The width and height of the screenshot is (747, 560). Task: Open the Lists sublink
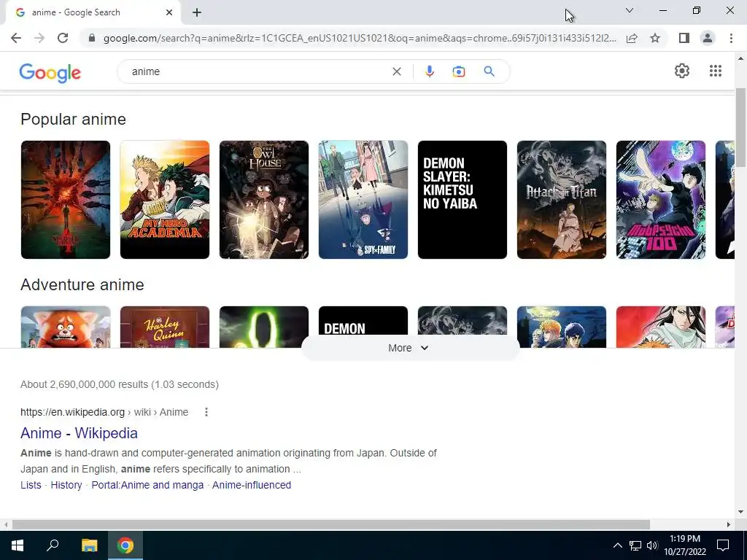click(x=31, y=485)
